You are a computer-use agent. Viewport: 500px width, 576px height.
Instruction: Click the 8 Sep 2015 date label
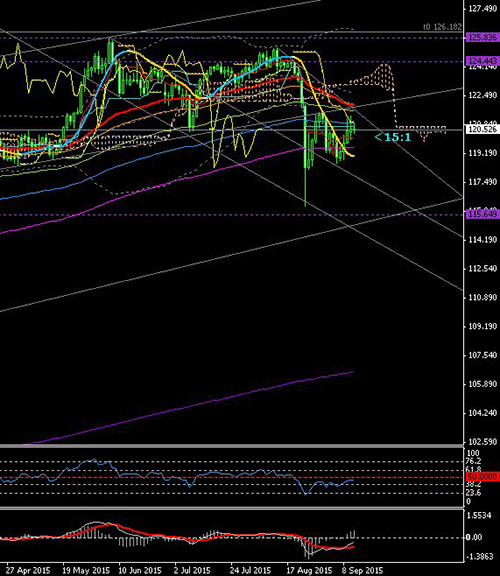tap(362, 570)
